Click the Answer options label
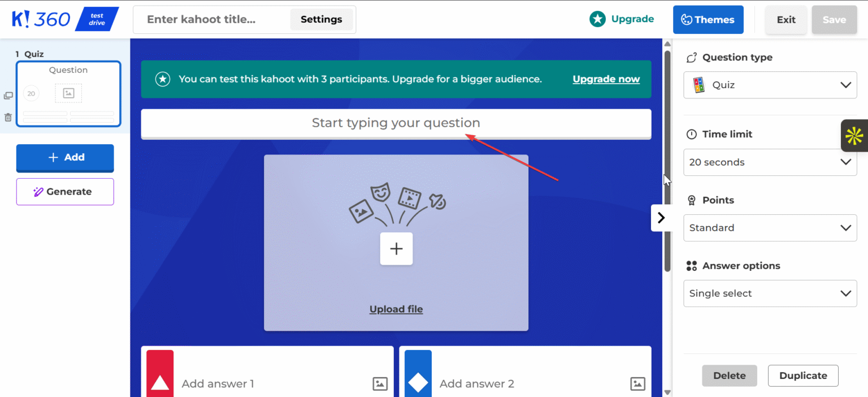This screenshot has height=397, width=868. coord(741,266)
